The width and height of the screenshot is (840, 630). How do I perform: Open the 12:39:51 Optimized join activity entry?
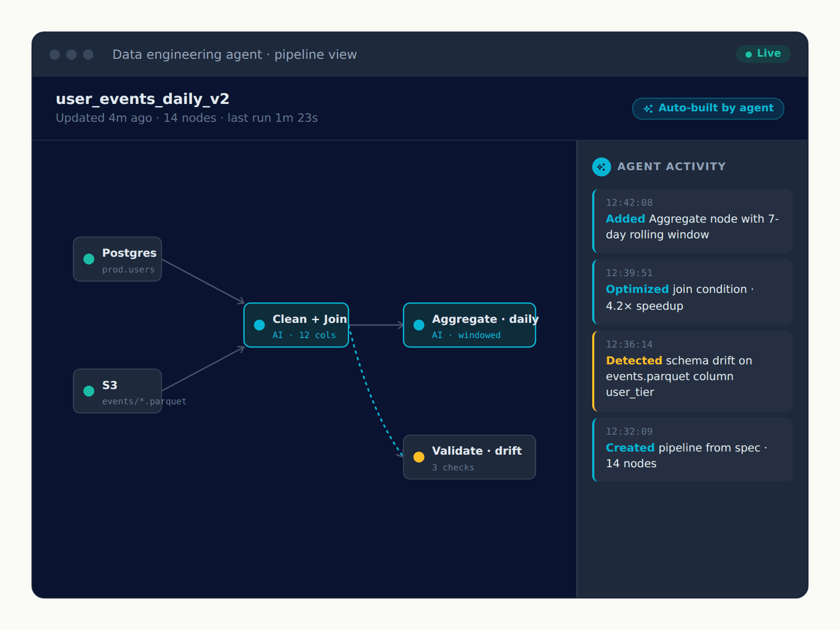click(692, 292)
